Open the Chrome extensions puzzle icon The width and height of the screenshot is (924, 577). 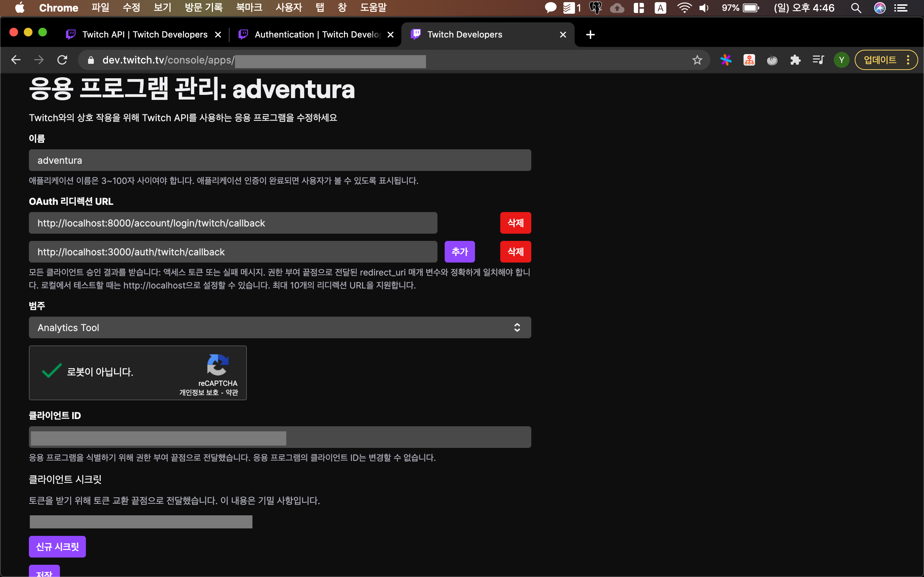coord(796,60)
